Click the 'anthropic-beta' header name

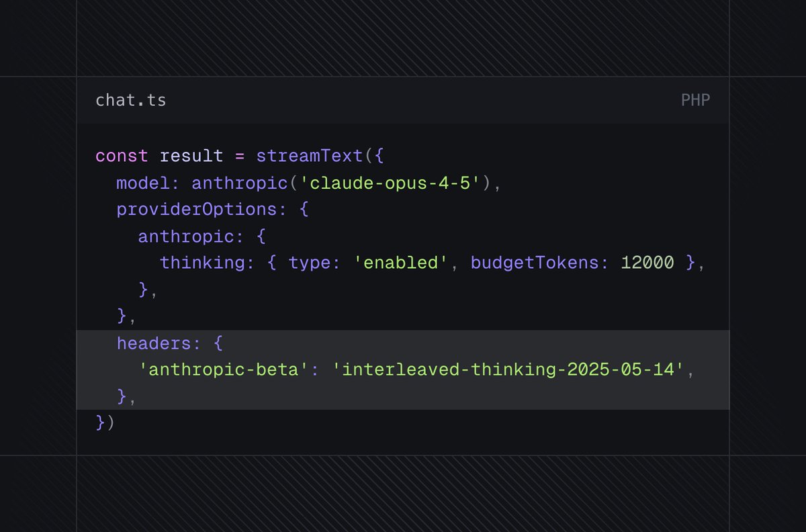pos(224,370)
